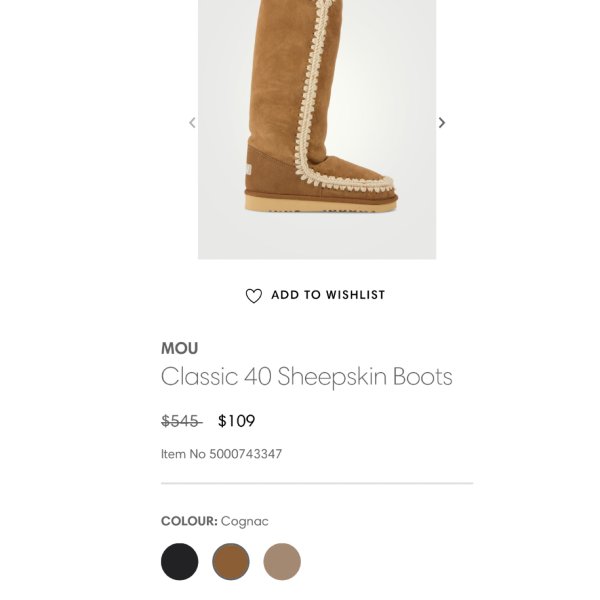Click the crossed-out $545 original price

pos(181,421)
